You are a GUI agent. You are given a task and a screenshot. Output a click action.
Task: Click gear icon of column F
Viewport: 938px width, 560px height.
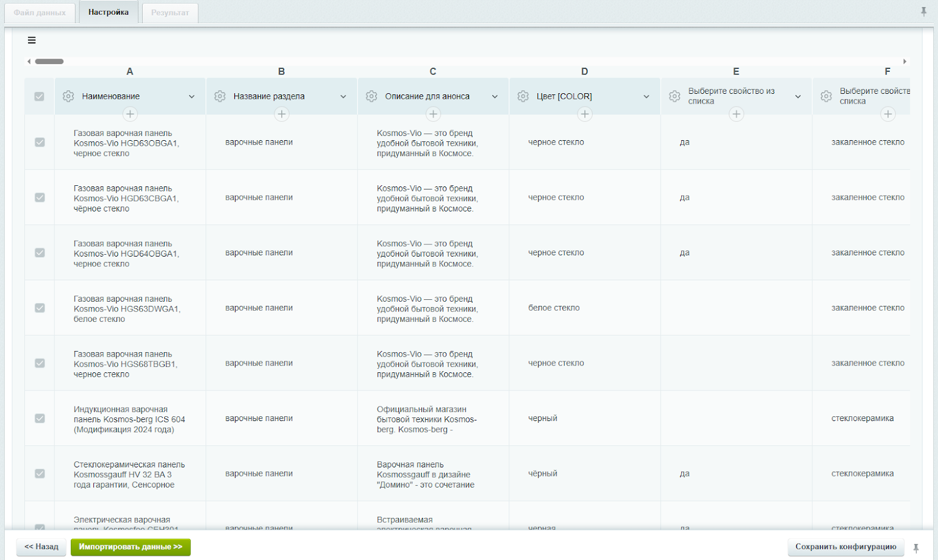[826, 96]
